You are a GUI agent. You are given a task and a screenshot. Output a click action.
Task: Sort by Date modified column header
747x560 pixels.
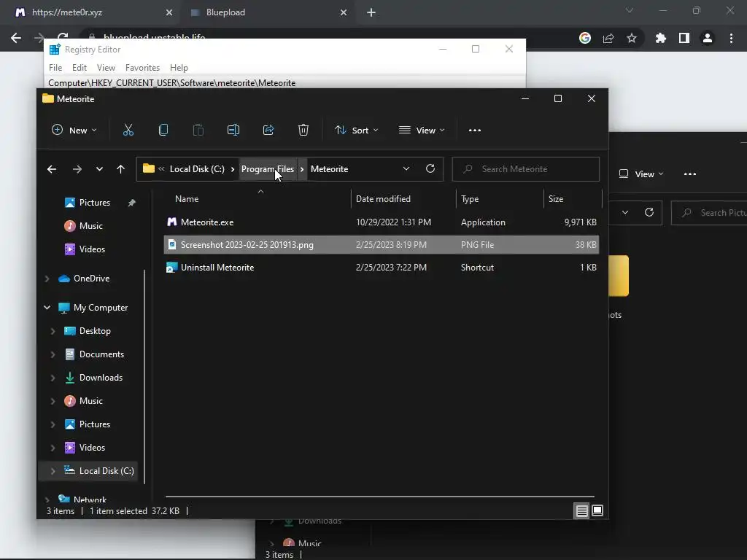pyautogui.click(x=382, y=199)
